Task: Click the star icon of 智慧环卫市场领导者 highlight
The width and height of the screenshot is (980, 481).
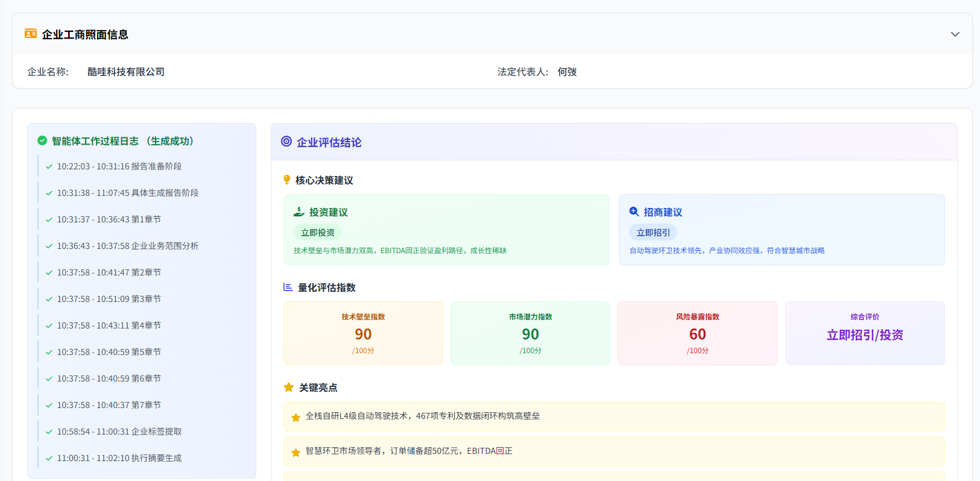Action: coord(296,452)
